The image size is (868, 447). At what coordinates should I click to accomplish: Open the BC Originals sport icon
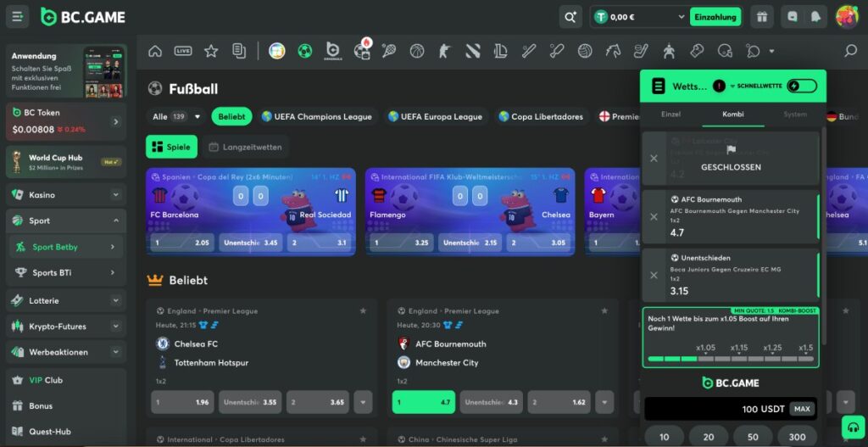pyautogui.click(x=332, y=51)
